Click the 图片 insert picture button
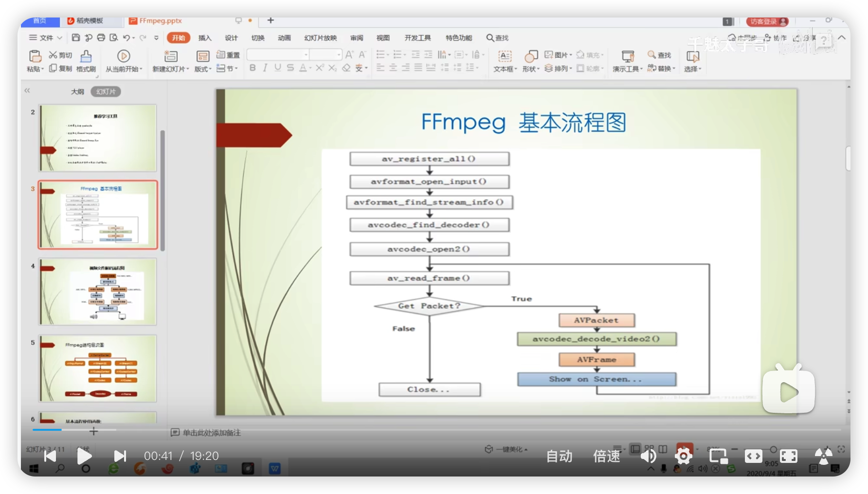This screenshot has width=868, height=494. point(558,55)
